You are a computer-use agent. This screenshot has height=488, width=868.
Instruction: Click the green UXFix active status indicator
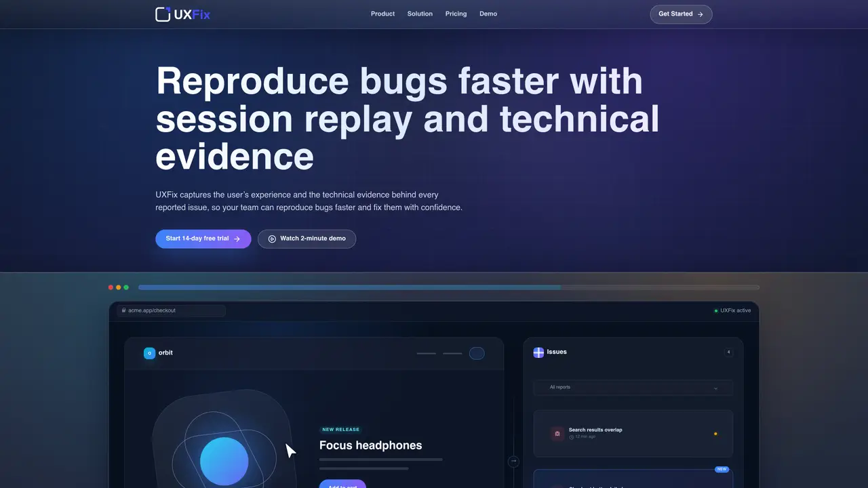click(715, 310)
